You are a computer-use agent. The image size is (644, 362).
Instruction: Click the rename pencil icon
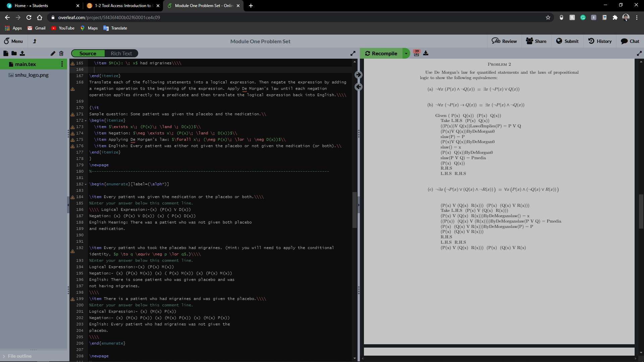tap(53, 53)
